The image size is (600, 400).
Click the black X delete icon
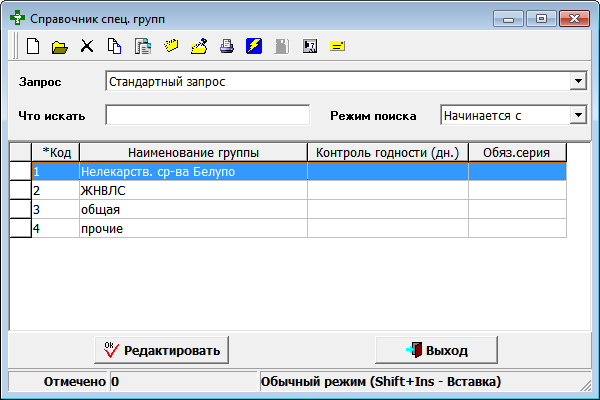pyautogui.click(x=87, y=46)
